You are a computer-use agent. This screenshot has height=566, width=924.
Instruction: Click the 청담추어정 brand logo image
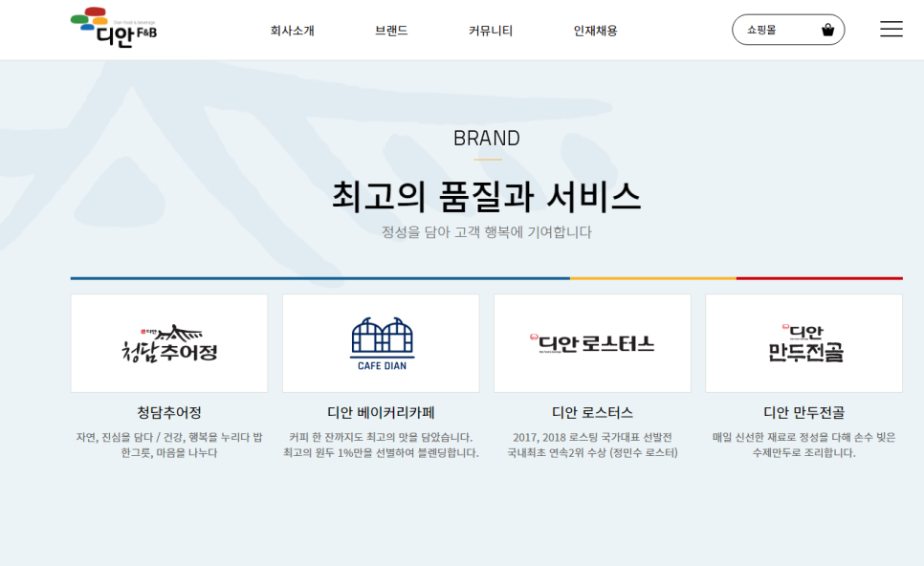point(169,343)
